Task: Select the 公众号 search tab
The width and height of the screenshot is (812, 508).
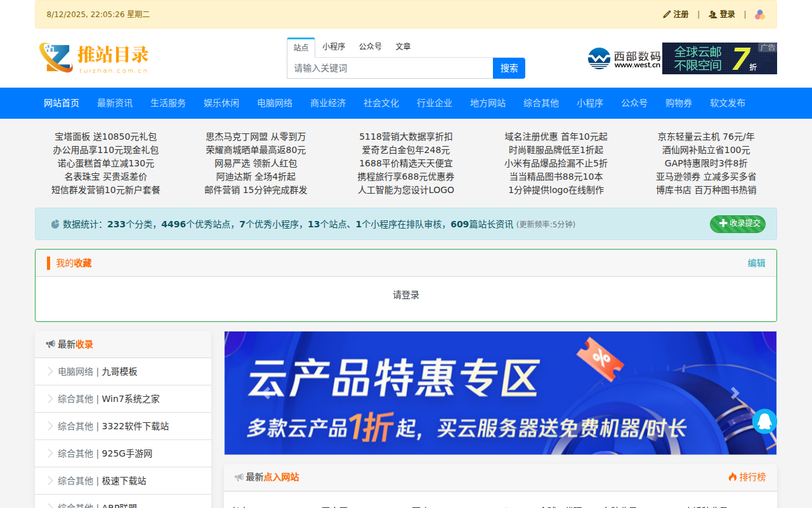Action: 370,46
